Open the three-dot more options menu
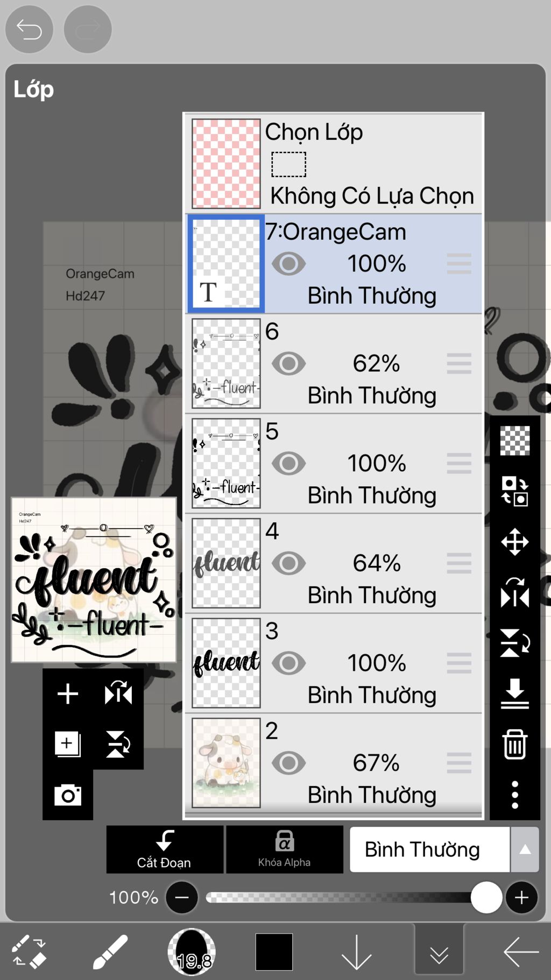The height and width of the screenshot is (980, 551). (x=515, y=795)
